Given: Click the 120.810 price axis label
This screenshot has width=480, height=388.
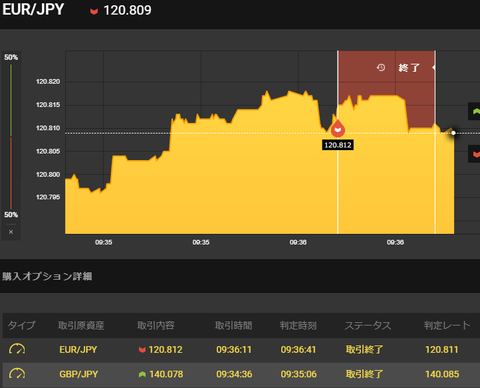Looking at the screenshot, I should 48,128.
